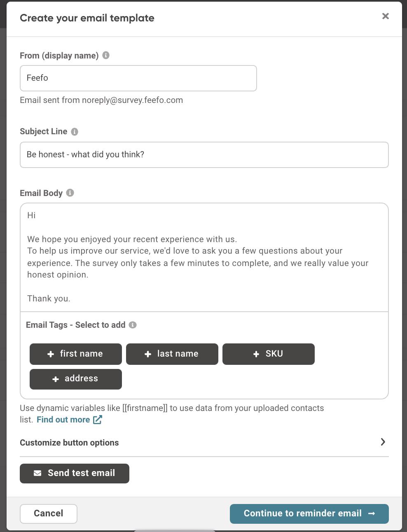Add the last name email tag
This screenshot has height=532, width=407.
172,354
